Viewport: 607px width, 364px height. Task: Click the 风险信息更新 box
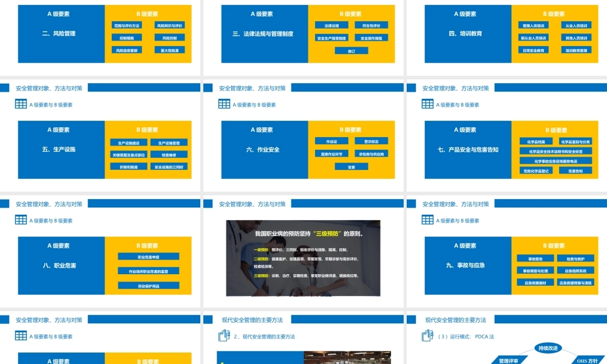pos(127,50)
